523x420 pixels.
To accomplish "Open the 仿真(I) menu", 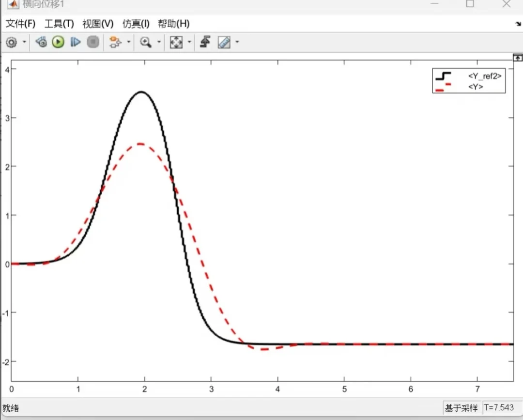I will (136, 24).
